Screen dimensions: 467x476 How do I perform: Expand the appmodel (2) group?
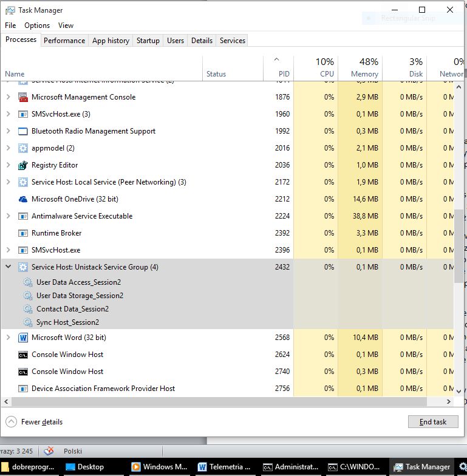pos(9,148)
